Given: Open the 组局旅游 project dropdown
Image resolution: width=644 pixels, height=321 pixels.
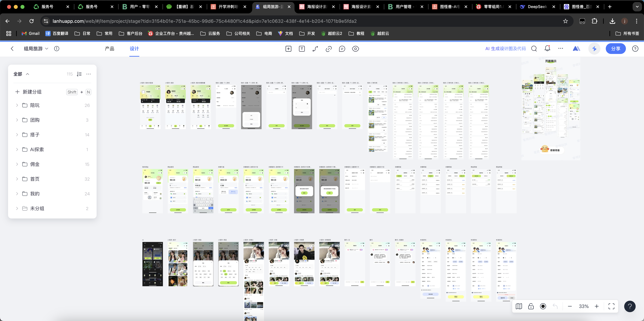Looking at the screenshot, I should click(36, 49).
